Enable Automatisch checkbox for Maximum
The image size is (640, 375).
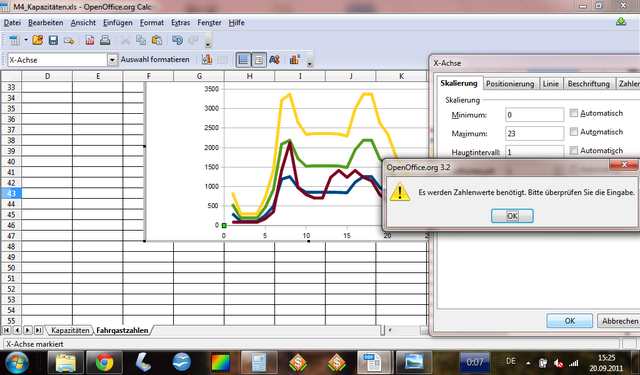tap(573, 132)
